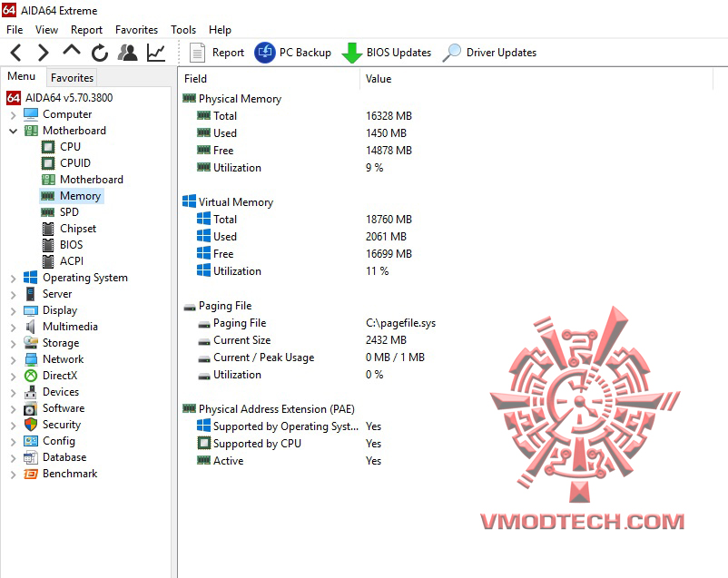Select the Software icon in the tree

click(31, 408)
